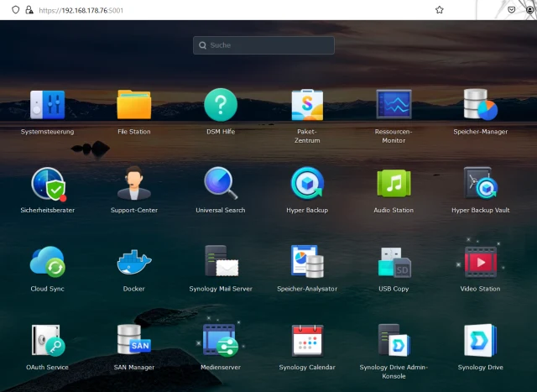Screen dimensions: 537x392
Task: Open Sicherheitsberater security advisor
Action: (47, 184)
